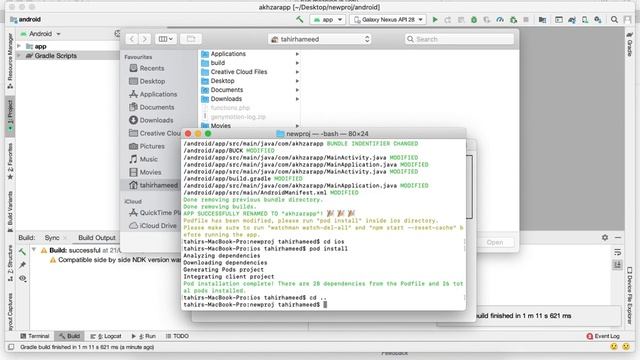The width and height of the screenshot is (640, 360).
Task: Toggle soft-wrap icon in Build output
Action: [x=617, y=252]
